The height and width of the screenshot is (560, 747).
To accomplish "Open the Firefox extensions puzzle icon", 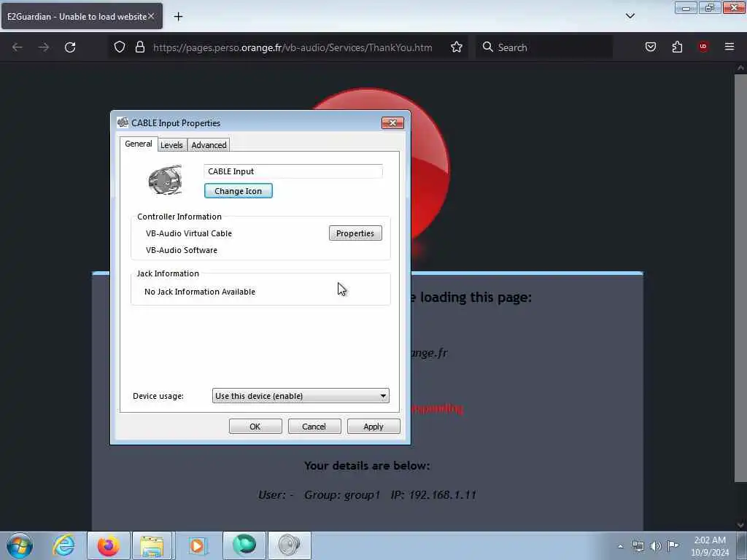I will click(x=677, y=47).
